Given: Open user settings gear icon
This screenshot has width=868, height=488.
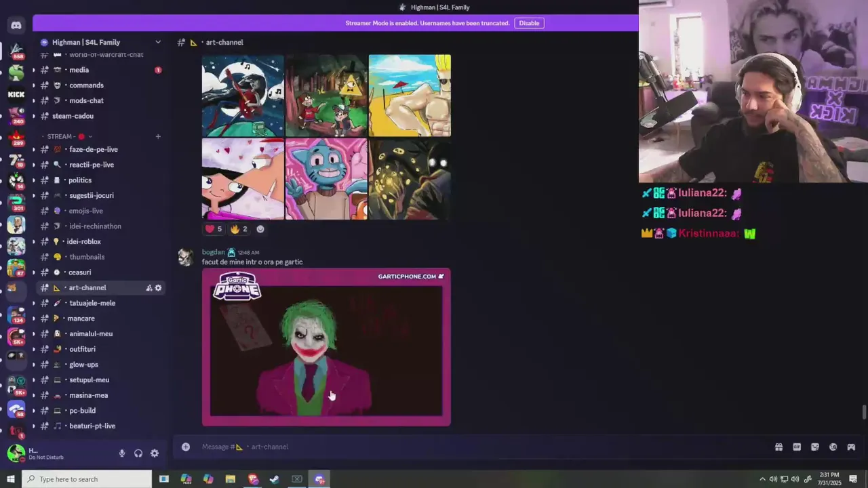Looking at the screenshot, I should click(x=155, y=453).
